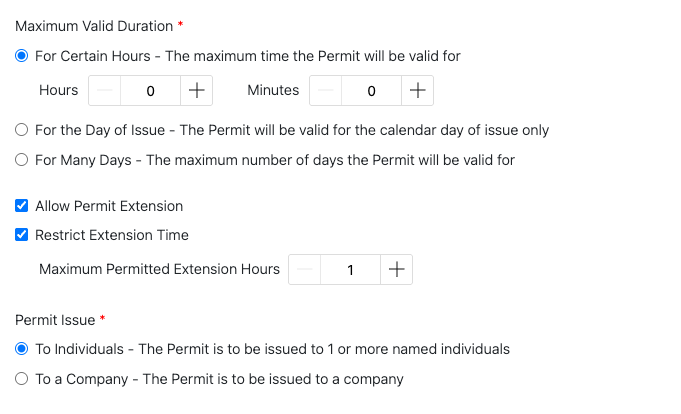Focus the Maximum Permitted Extension Hours field

(x=350, y=270)
